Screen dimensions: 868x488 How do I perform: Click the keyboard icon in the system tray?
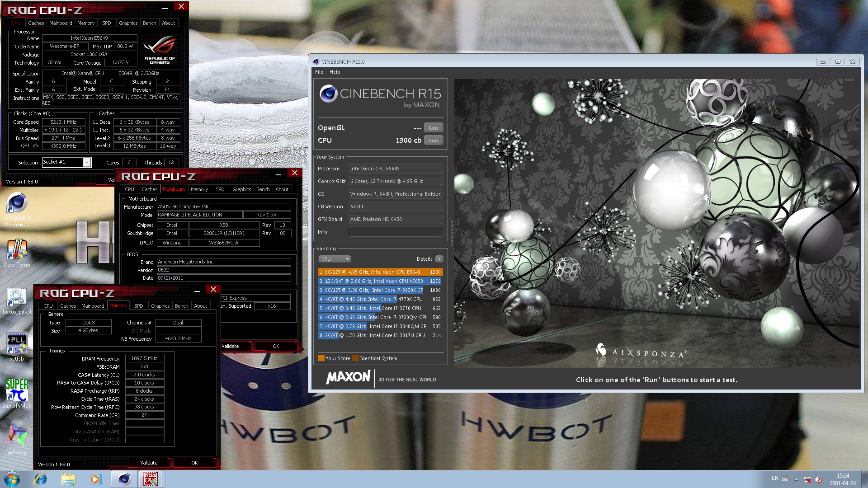click(x=785, y=479)
